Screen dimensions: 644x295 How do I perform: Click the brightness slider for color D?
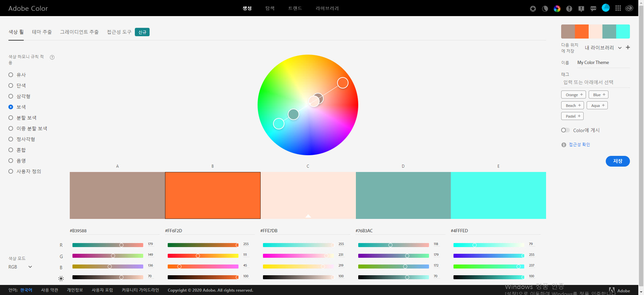click(x=394, y=277)
